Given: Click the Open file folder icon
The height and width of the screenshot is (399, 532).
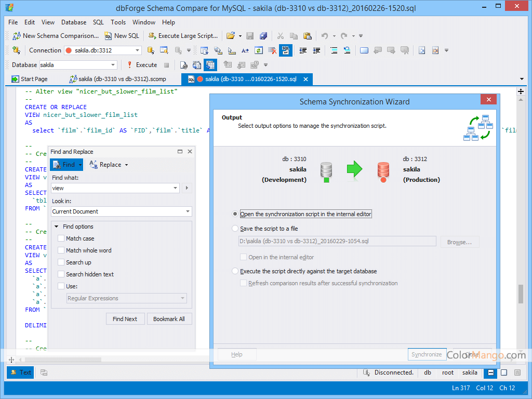Looking at the screenshot, I should coord(231,36).
